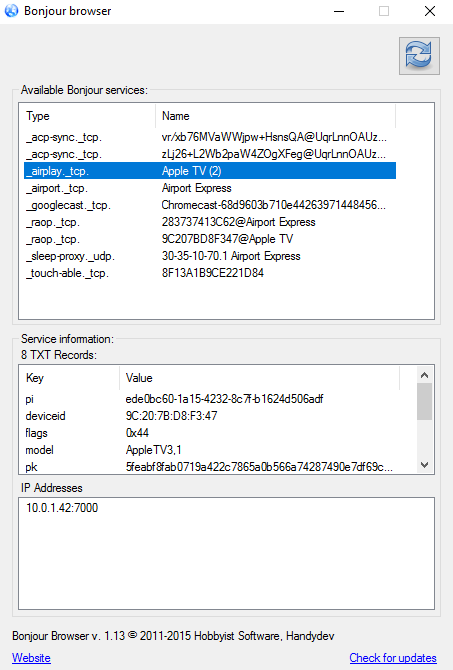Open the Website link

click(31, 658)
